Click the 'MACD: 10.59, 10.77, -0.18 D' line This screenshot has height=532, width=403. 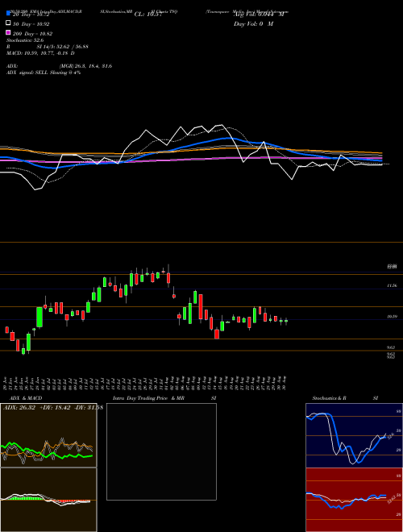pos(41,53)
